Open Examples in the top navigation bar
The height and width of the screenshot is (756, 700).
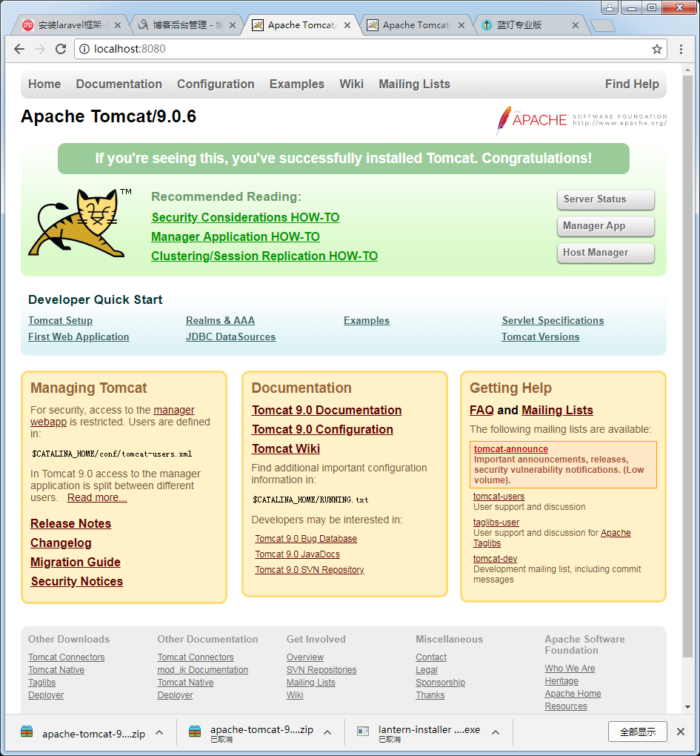click(297, 84)
